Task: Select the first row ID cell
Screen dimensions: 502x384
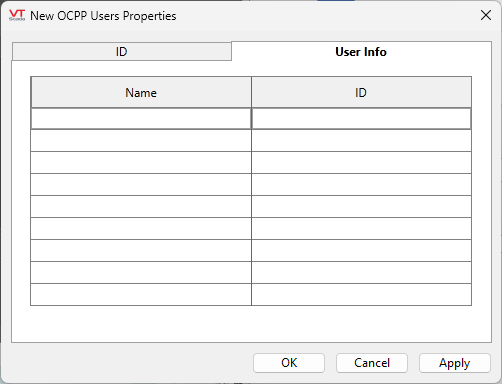Action: [x=361, y=119]
